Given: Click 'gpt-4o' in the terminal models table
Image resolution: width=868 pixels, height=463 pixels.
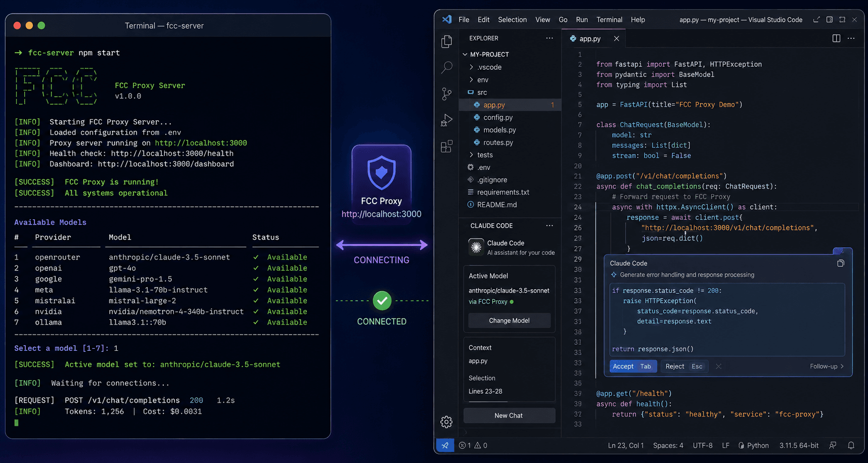Looking at the screenshot, I should click(x=122, y=268).
